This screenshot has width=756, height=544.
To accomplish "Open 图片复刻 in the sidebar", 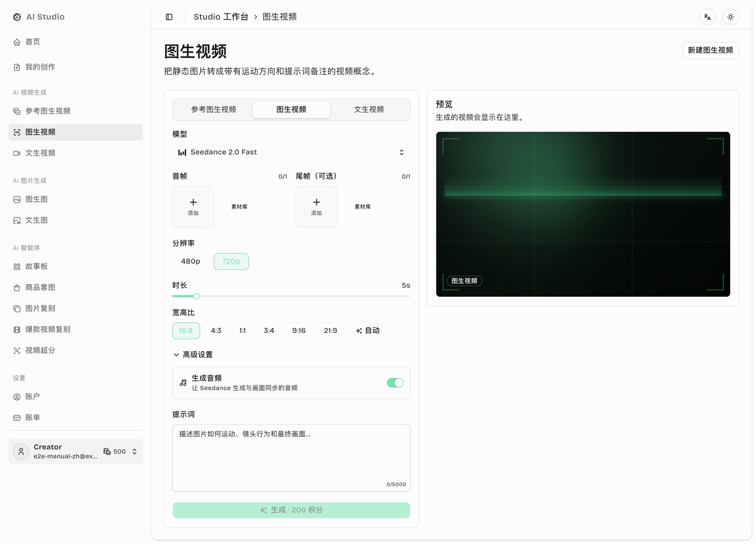I will click(76, 309).
